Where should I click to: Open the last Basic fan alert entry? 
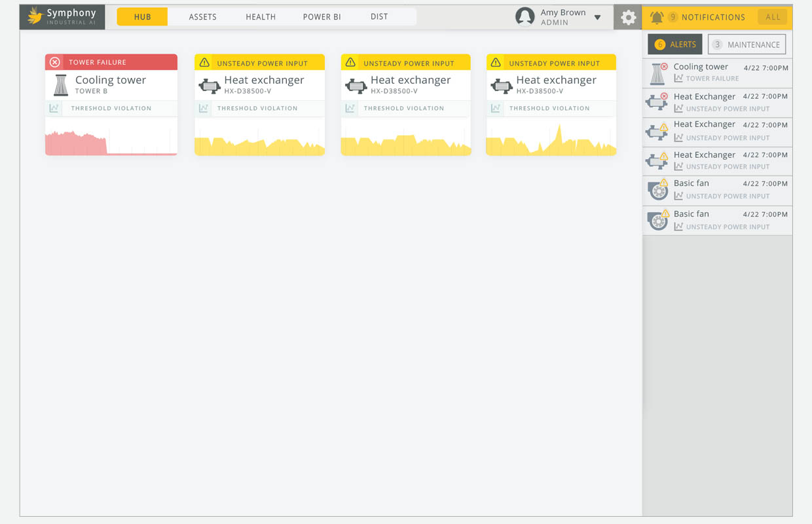pos(717,220)
